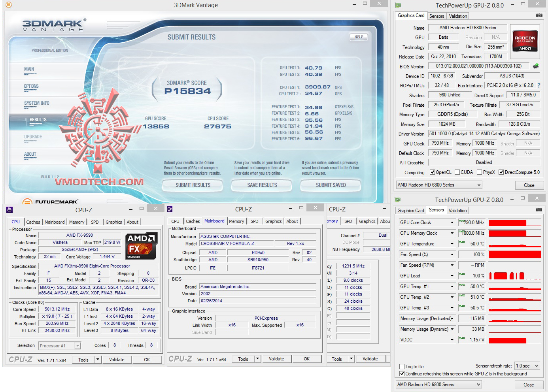Click the CPU-Z title icon of the Mainboard window
The height and width of the screenshot is (392, 548).
(170, 209)
